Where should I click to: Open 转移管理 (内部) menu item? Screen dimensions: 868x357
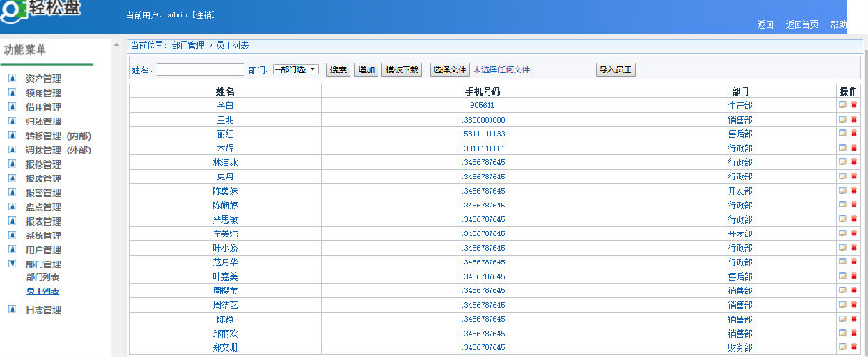coord(58,136)
